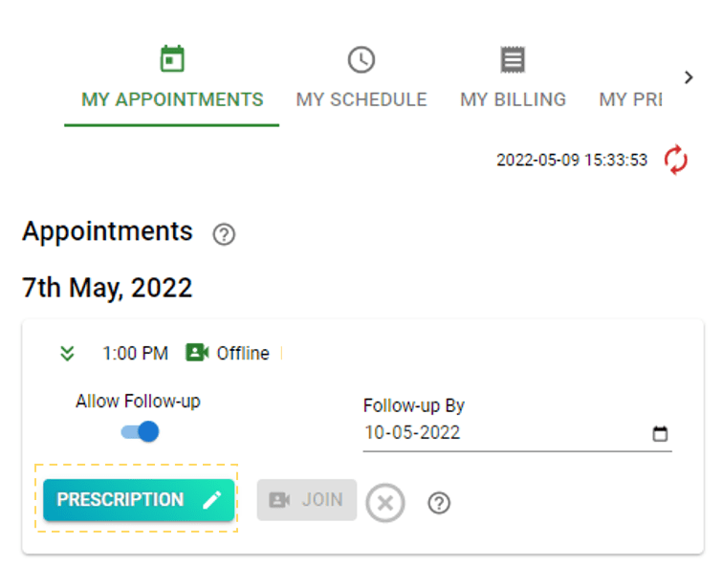This screenshot has height=588, width=723.
Task: Open the MY BILLING tab
Action: coord(513,99)
